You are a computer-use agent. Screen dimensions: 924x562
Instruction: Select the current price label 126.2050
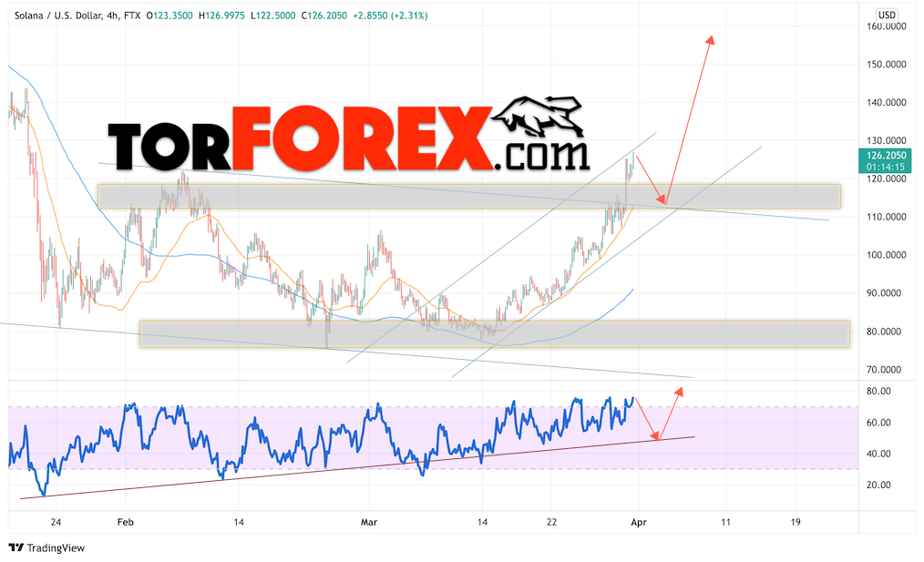click(886, 156)
